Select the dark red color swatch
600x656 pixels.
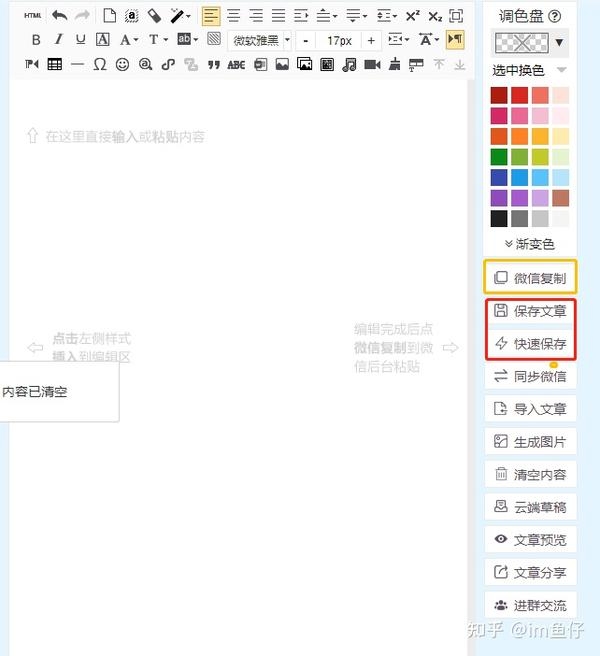coord(499,95)
